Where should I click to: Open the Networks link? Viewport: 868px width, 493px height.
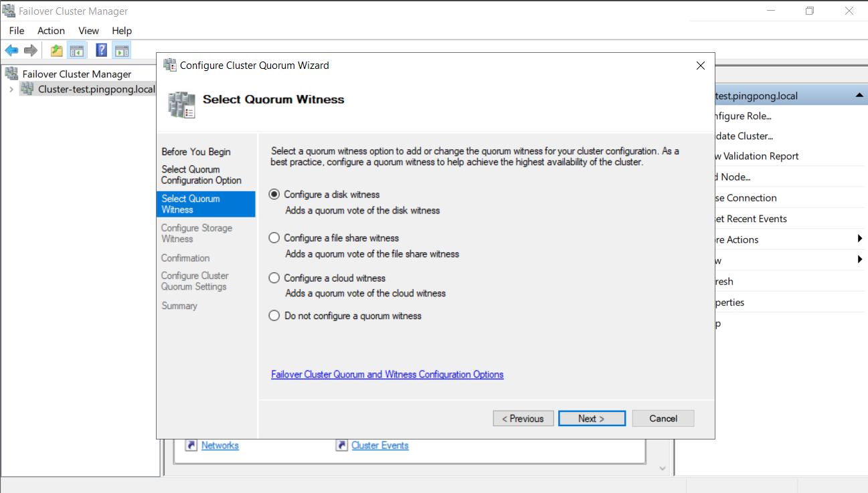pyautogui.click(x=220, y=446)
